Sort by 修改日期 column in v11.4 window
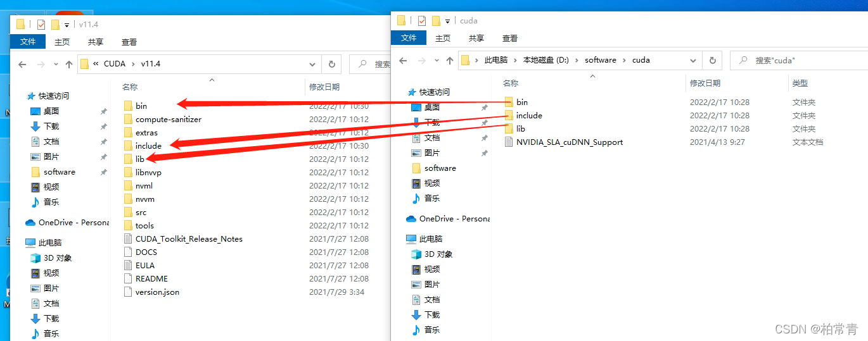 coord(324,87)
